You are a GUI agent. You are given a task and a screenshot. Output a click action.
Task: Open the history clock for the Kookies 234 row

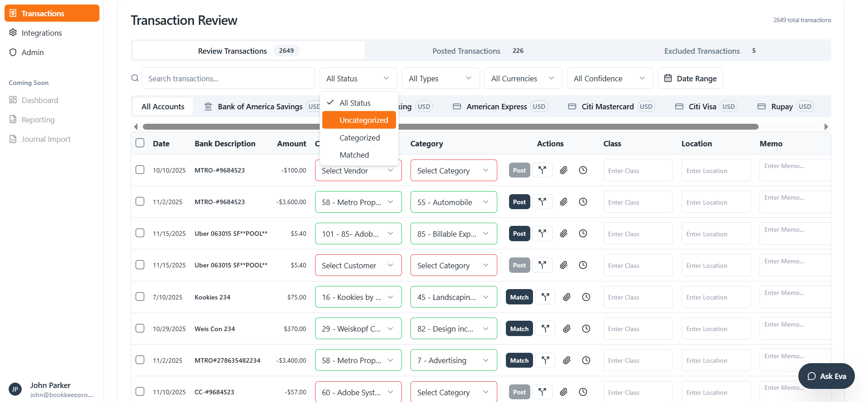[586, 297]
